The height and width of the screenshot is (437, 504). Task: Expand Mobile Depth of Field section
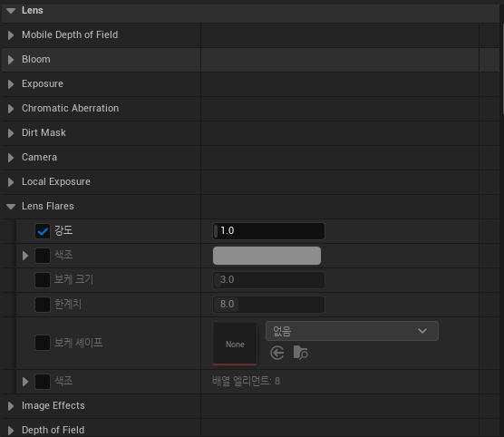pos(11,35)
